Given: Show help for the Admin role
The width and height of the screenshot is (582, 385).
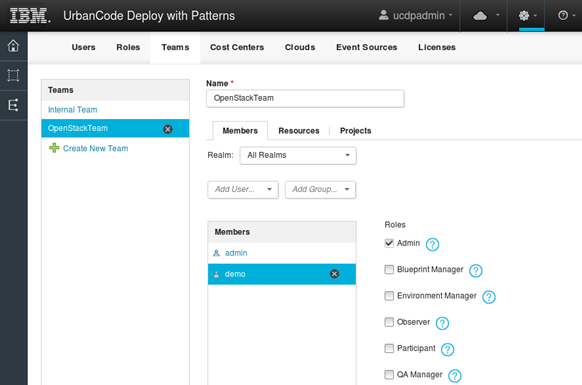Looking at the screenshot, I should (x=432, y=244).
